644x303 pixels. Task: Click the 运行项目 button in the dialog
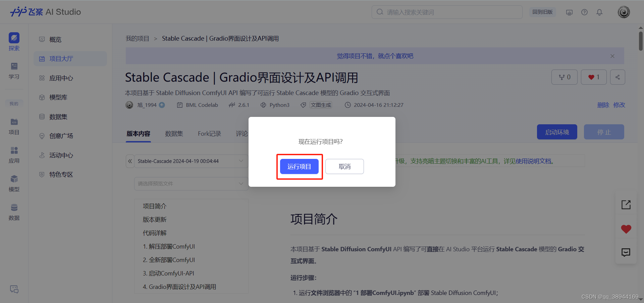click(299, 166)
